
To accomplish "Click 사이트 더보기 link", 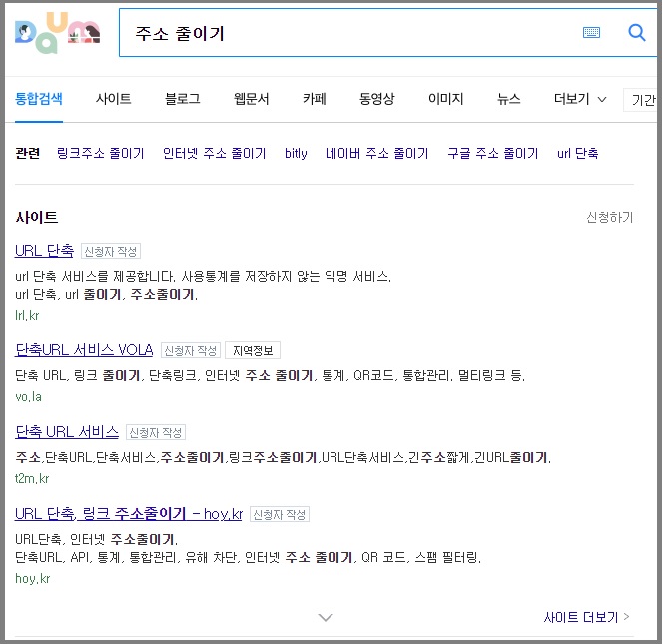I will pyautogui.click(x=586, y=617).
